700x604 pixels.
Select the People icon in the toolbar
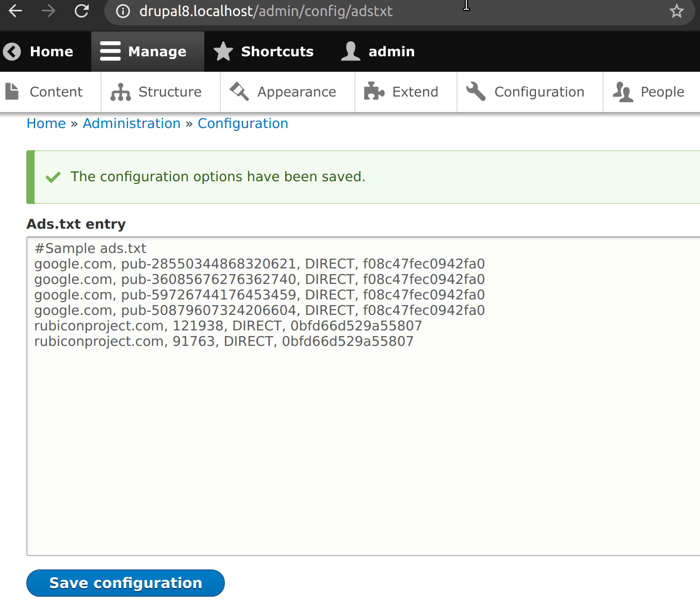[x=623, y=91]
